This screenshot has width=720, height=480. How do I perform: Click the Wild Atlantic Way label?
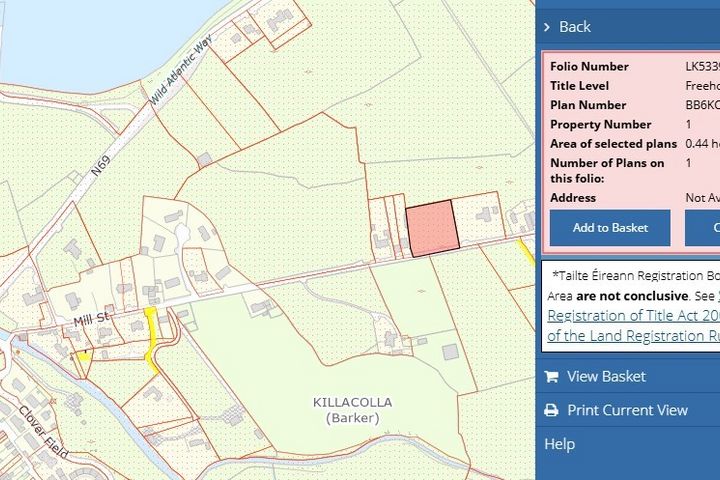[181, 69]
